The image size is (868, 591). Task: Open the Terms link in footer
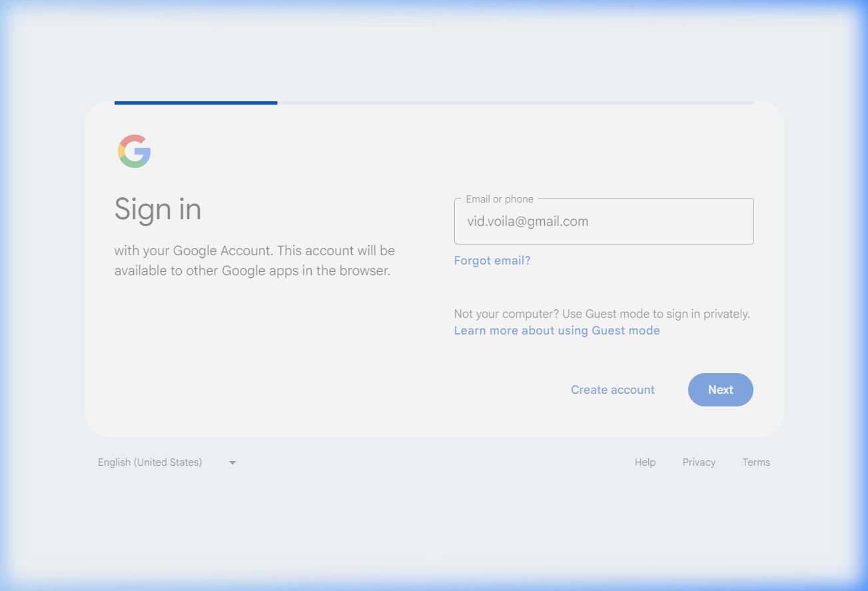tap(756, 462)
